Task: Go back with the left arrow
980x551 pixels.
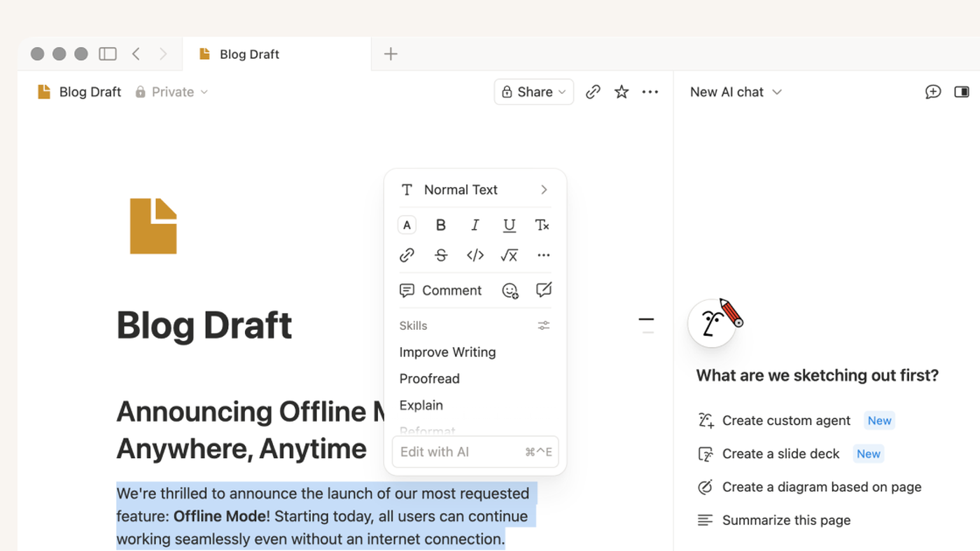Action: [136, 54]
